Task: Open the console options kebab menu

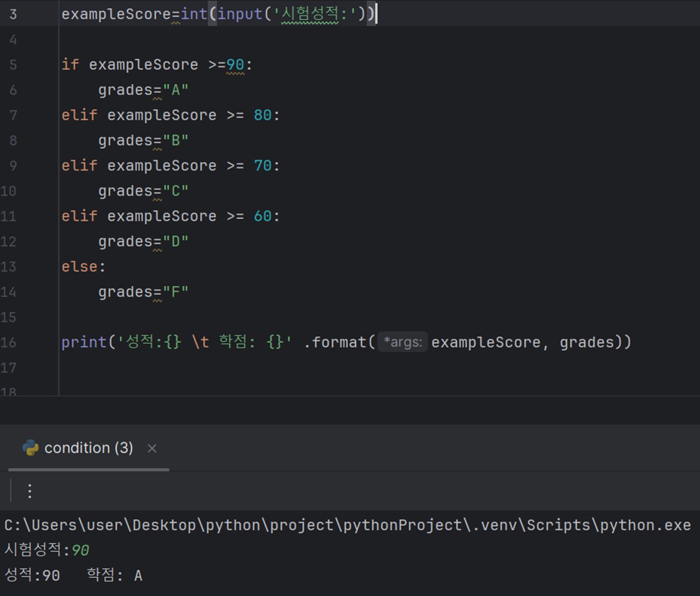Action: 30,492
